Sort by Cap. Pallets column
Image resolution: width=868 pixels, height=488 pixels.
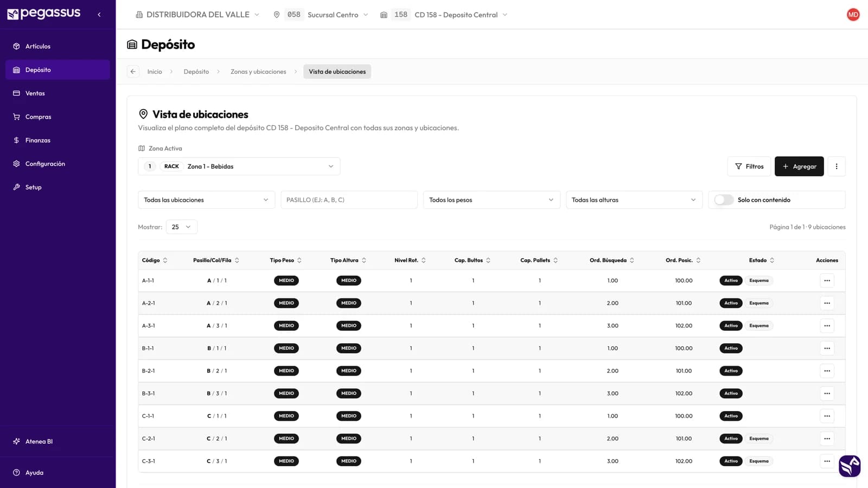coord(539,260)
